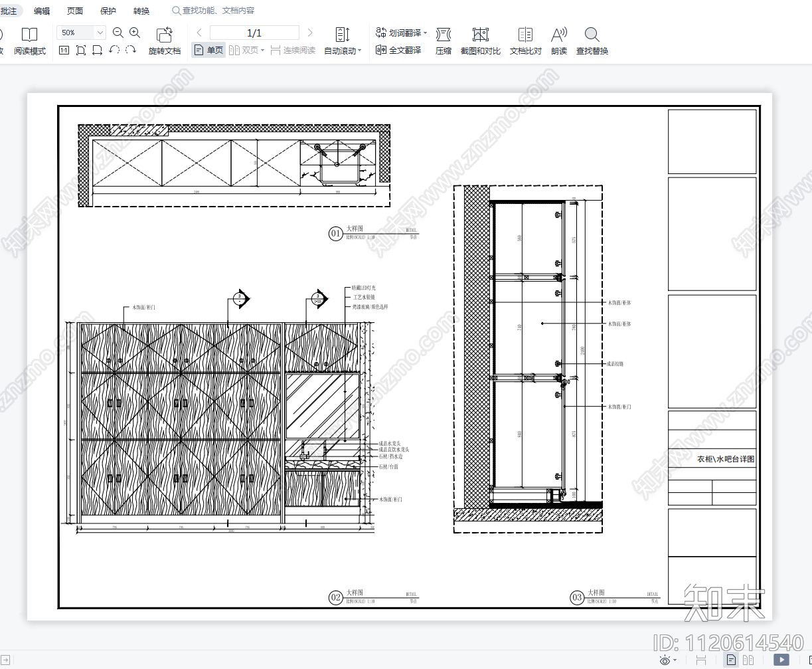Open the Annotate (批注) tab
This screenshot has width=812, height=669.
point(9,11)
